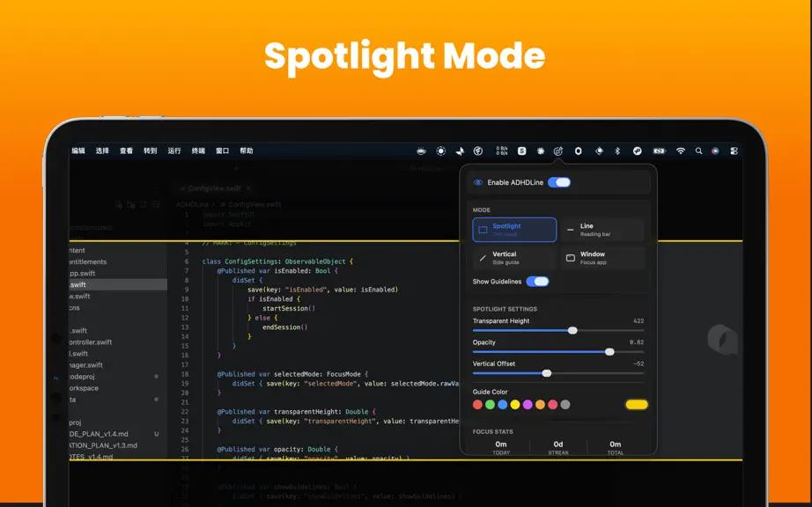Click the diamond-shaped menu bar icon

[599, 151]
